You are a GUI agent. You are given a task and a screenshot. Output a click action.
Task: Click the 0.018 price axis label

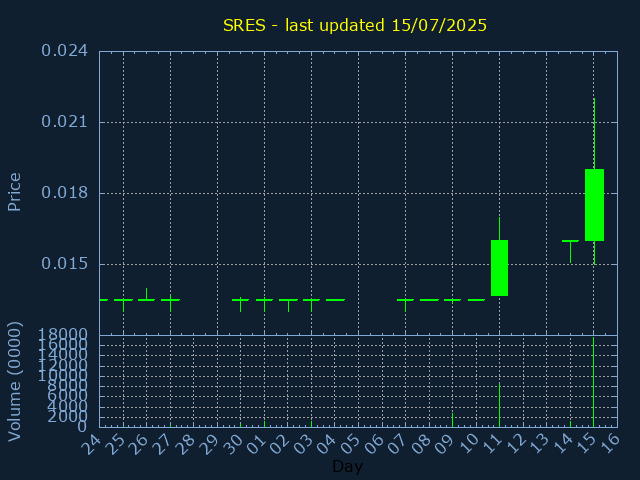(x=64, y=193)
